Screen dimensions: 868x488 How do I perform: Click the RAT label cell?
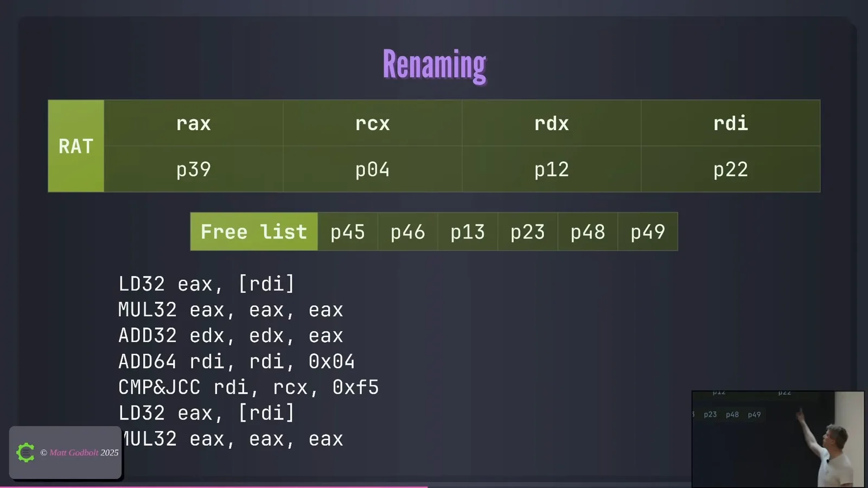click(x=76, y=146)
